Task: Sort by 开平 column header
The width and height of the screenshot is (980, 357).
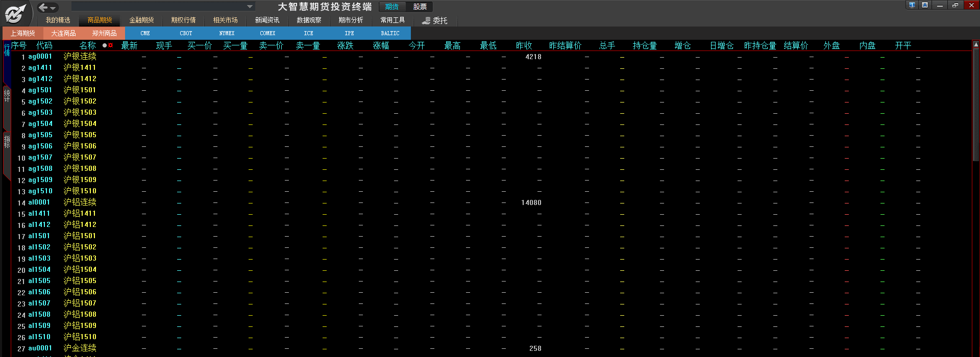Action: click(x=903, y=45)
